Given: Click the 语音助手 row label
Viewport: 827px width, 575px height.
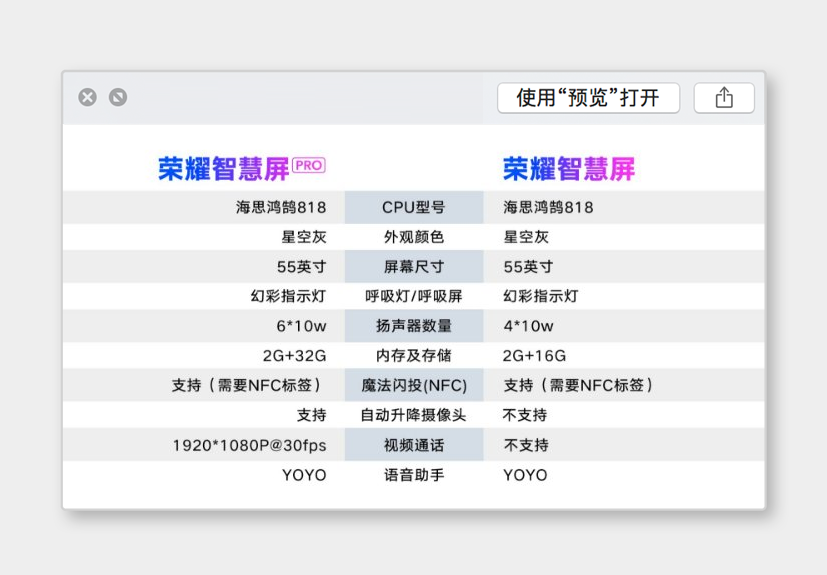Looking at the screenshot, I should pos(414,475).
